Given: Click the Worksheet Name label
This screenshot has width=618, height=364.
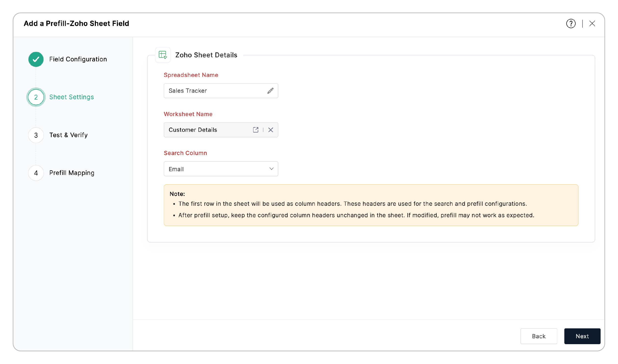Looking at the screenshot, I should click(x=188, y=114).
